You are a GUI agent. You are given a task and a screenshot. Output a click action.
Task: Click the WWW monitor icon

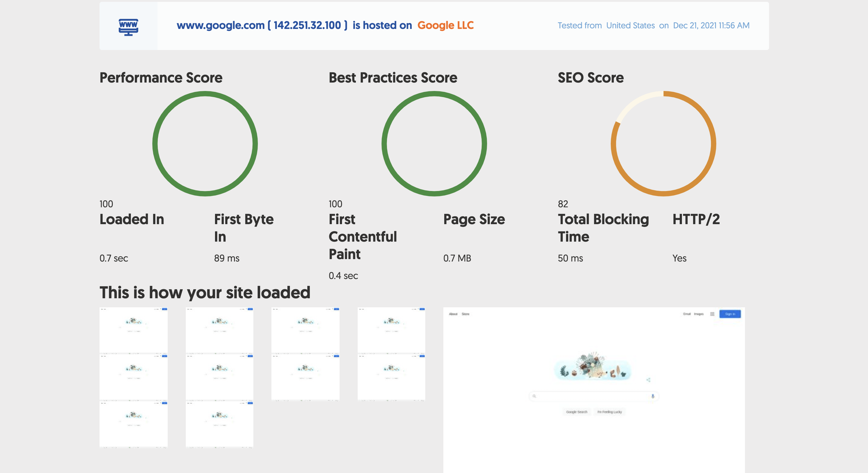pos(128,27)
